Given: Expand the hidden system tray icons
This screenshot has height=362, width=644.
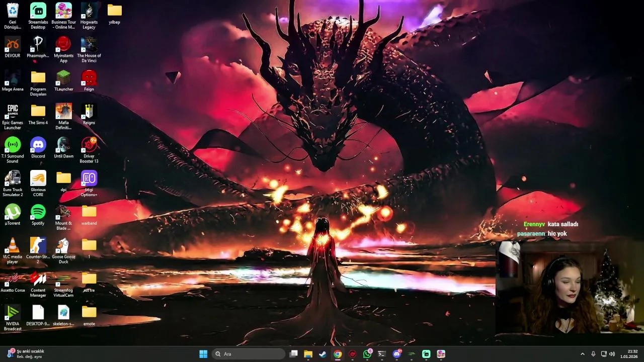Looking at the screenshot, I should [583, 354].
